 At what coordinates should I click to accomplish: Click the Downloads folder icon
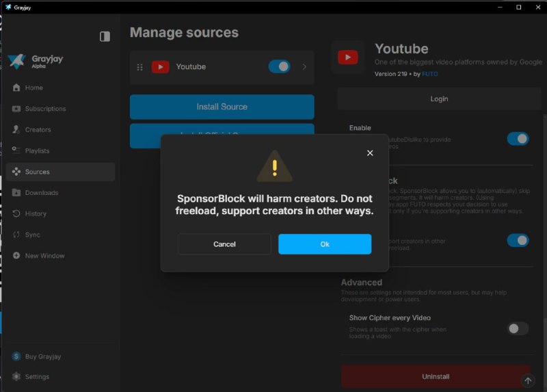click(x=16, y=192)
